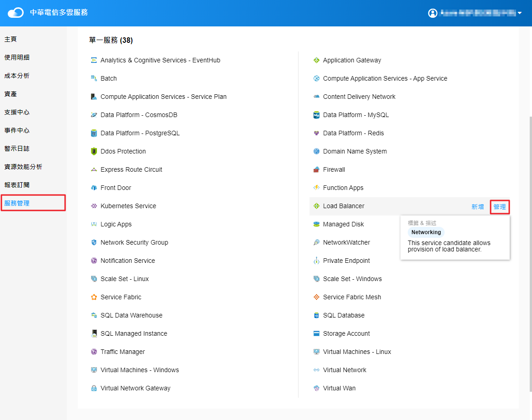
Task: Click the Logic Apps icon
Action: (x=94, y=224)
